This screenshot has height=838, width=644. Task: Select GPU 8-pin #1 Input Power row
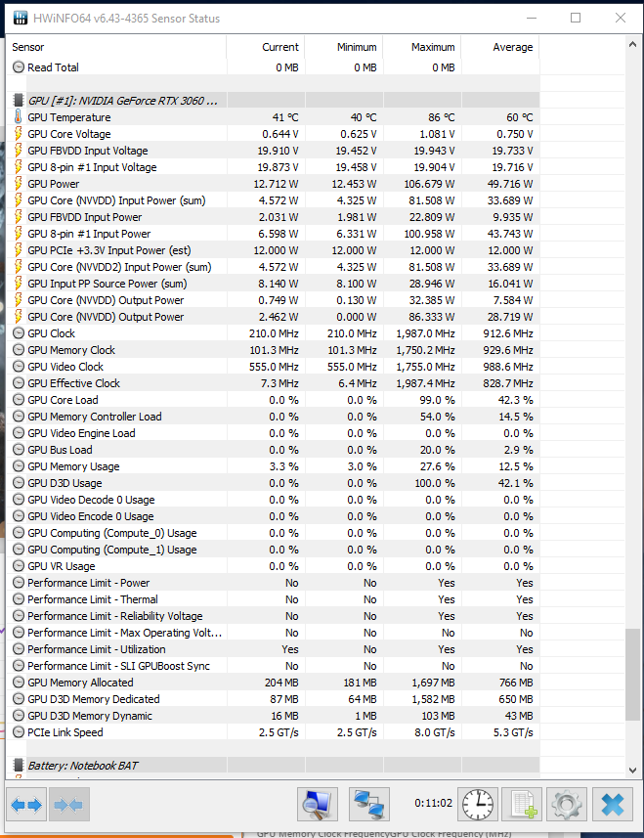(273, 234)
